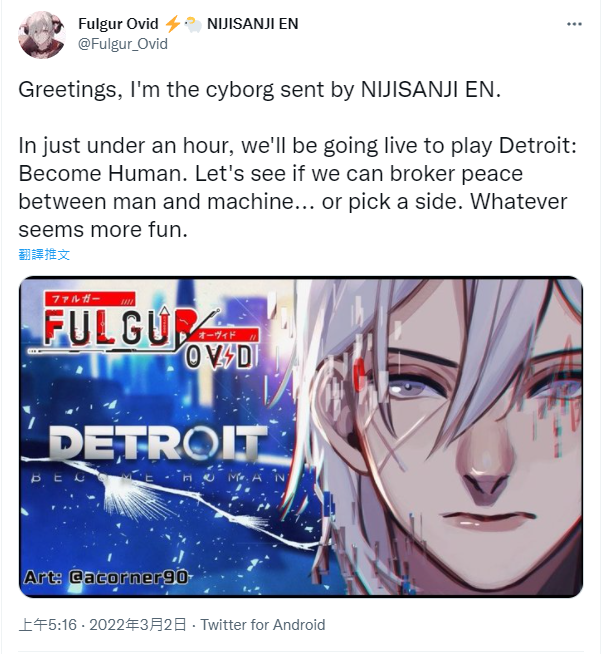
Task: Open the @Fulgur_Ovid handle link
Action: point(123,44)
